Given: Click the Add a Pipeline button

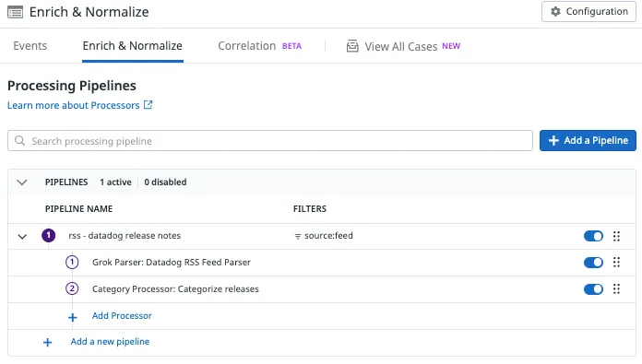Looking at the screenshot, I should [x=588, y=140].
